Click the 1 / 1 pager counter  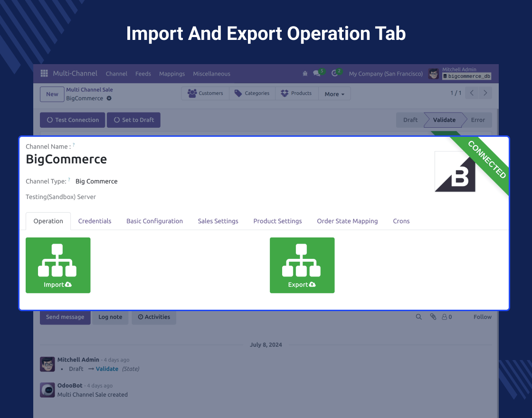456,93
